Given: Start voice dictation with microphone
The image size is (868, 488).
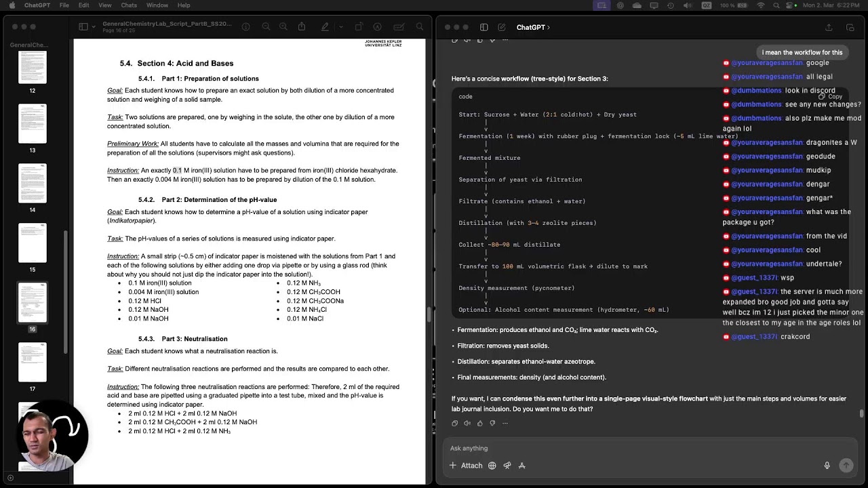Looking at the screenshot, I should coord(827,466).
